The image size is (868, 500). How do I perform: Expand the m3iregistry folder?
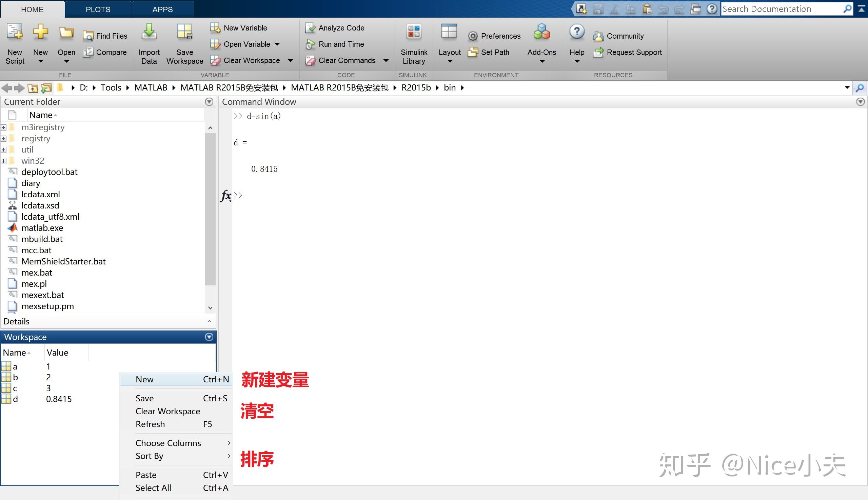coord(4,127)
